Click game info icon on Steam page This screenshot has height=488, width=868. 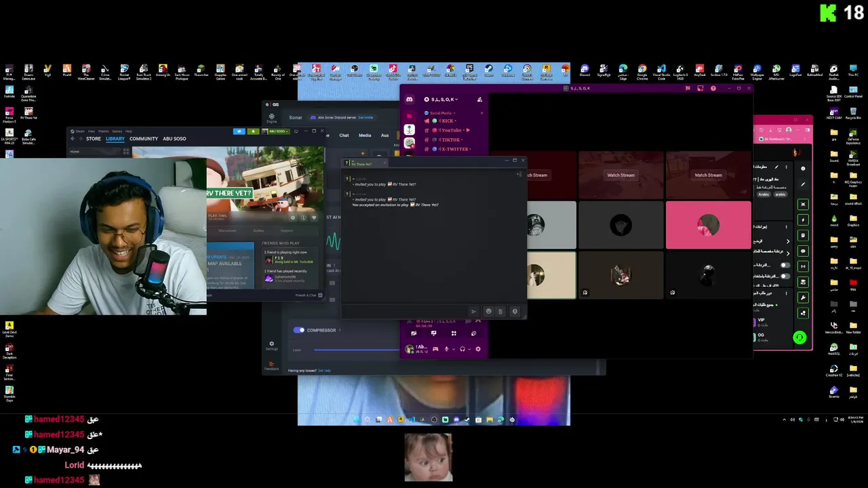point(303,218)
